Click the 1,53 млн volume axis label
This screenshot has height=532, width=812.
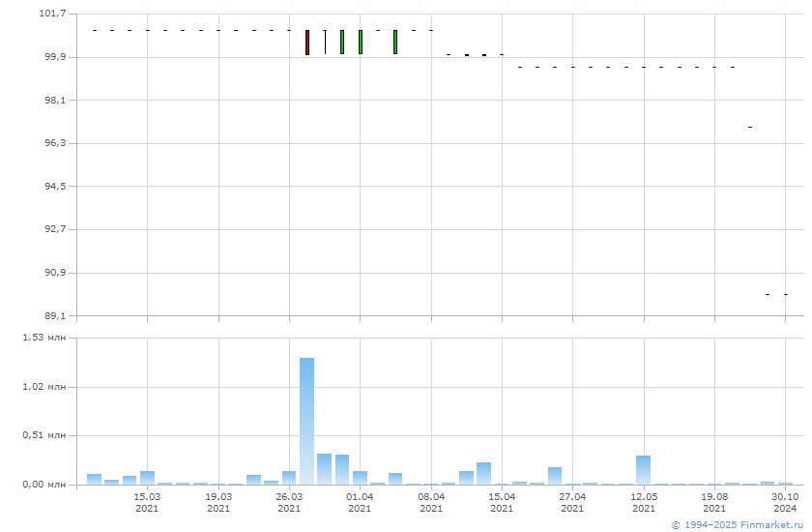pos(44,338)
